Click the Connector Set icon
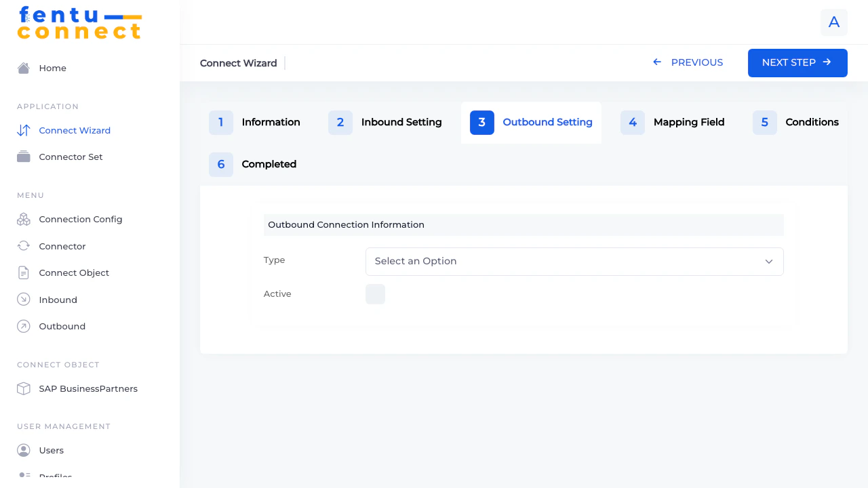Viewport: 868px width, 488px height. pyautogui.click(x=23, y=157)
